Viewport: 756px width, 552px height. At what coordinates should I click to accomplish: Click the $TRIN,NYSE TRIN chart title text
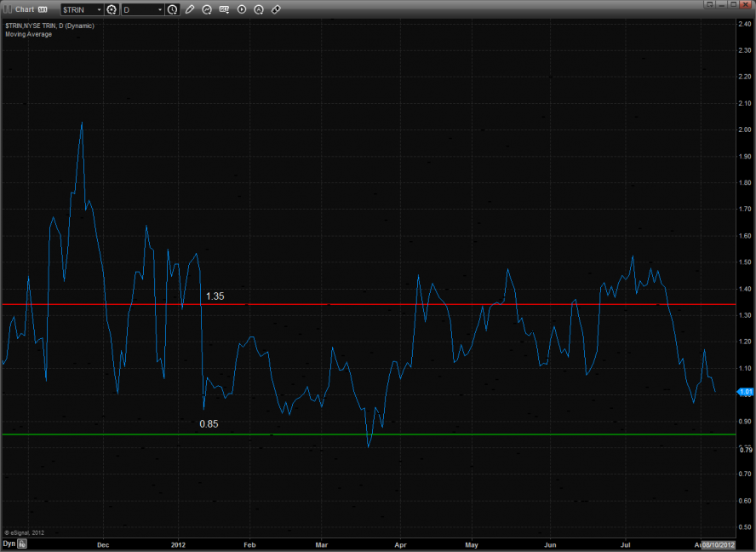[x=49, y=26]
